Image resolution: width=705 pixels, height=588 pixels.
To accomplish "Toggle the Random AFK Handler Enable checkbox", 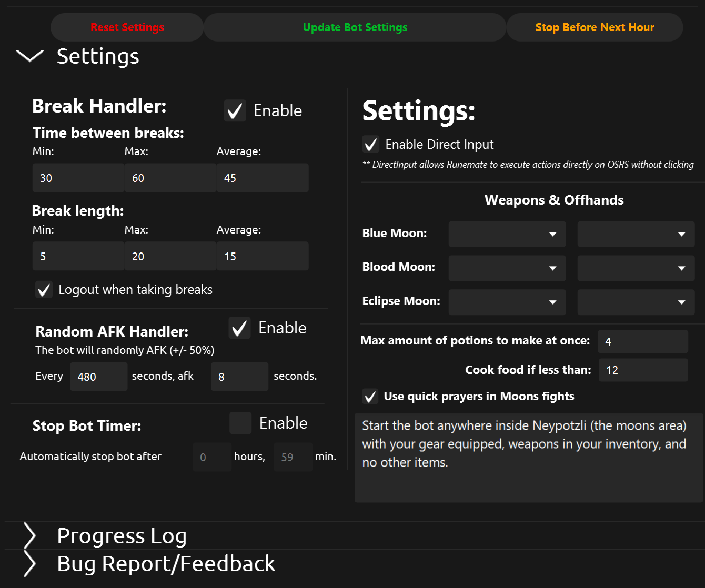I will click(239, 328).
